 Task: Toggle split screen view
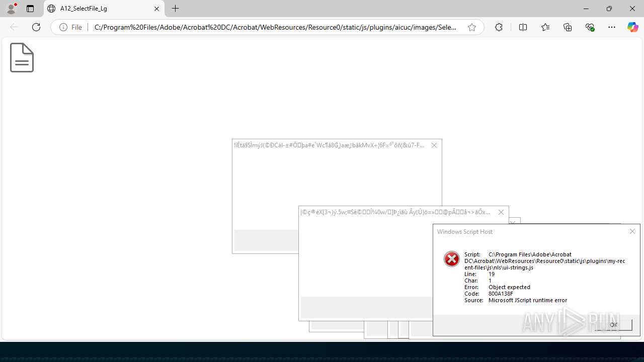523,27
